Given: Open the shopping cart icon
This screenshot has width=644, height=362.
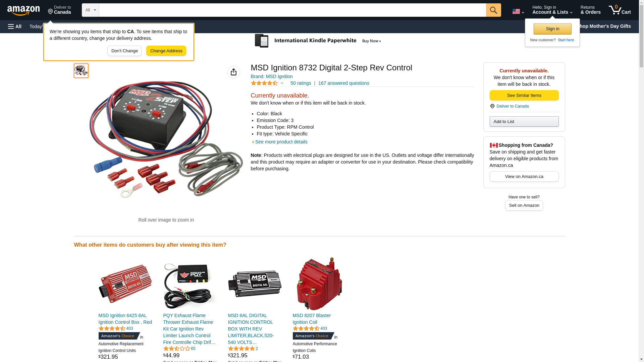Looking at the screenshot, I should click(620, 10).
